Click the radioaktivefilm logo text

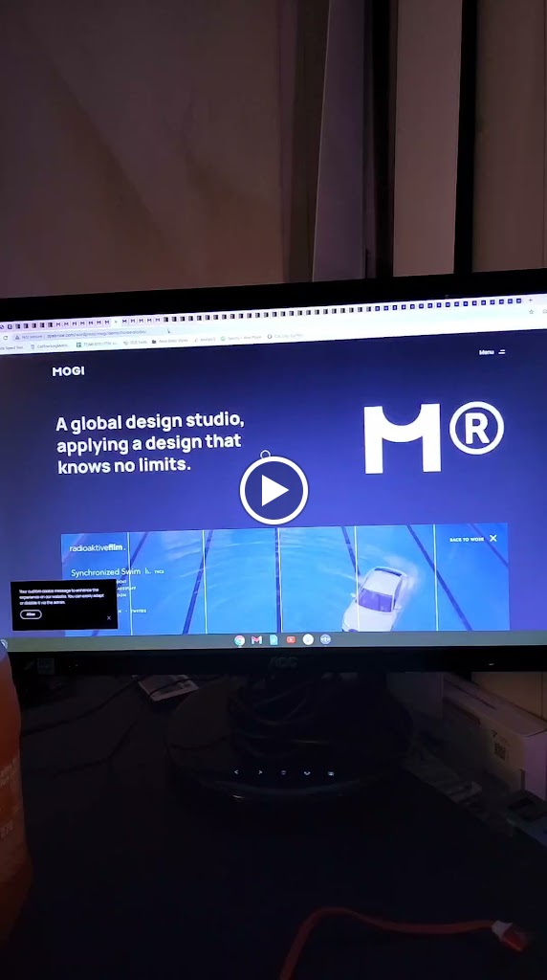pos(98,548)
